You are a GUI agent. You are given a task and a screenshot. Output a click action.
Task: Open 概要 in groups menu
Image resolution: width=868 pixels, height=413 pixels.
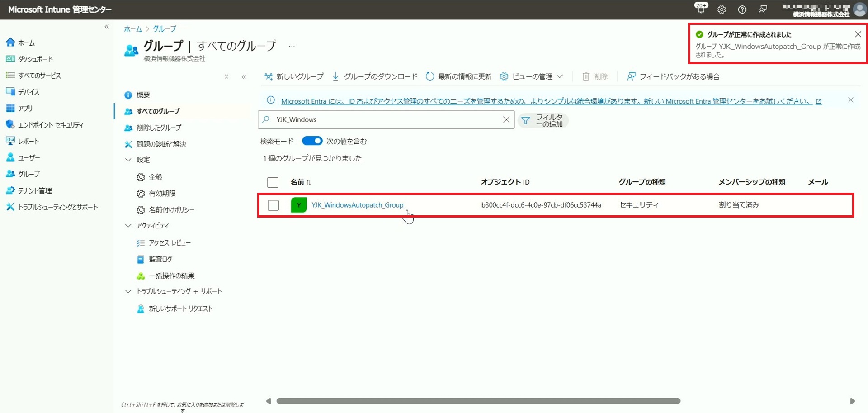click(137, 95)
